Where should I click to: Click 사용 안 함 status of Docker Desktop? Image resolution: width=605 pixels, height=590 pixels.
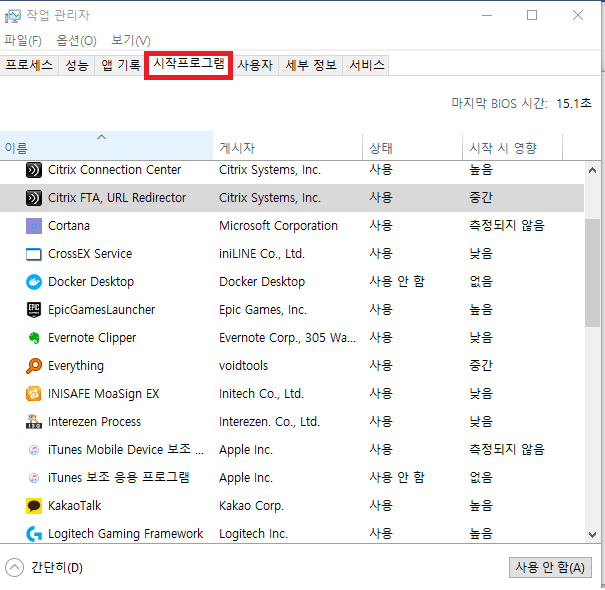[397, 282]
